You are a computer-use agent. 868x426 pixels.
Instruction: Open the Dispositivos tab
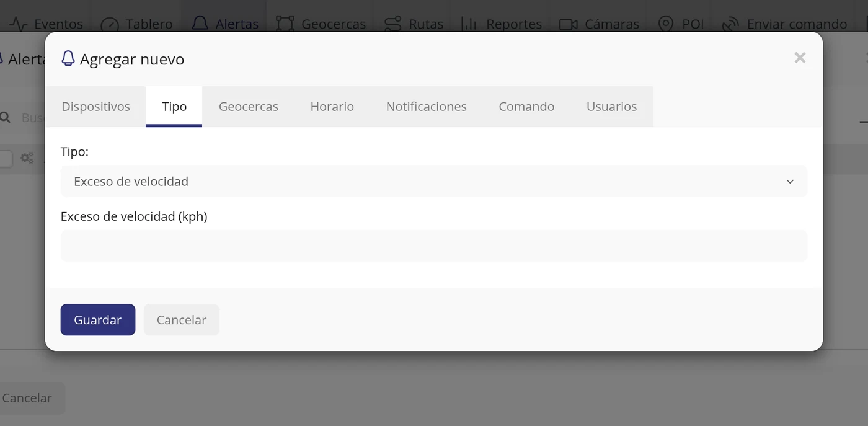(96, 107)
